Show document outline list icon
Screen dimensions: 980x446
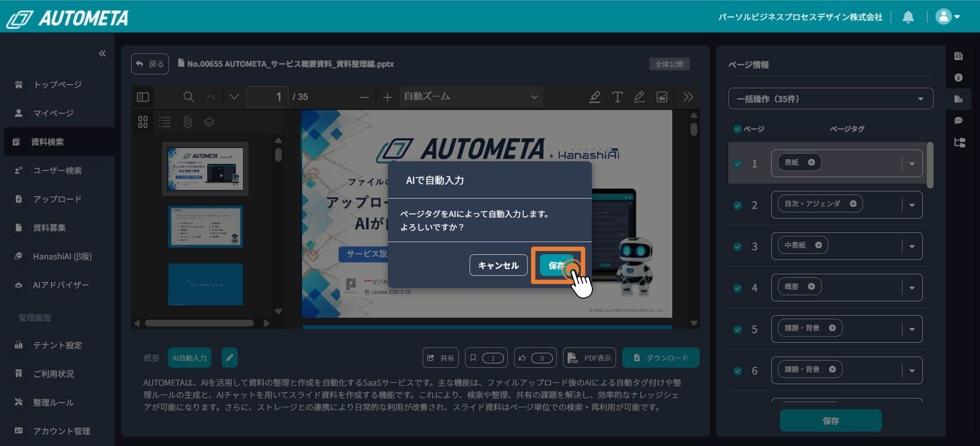[164, 122]
